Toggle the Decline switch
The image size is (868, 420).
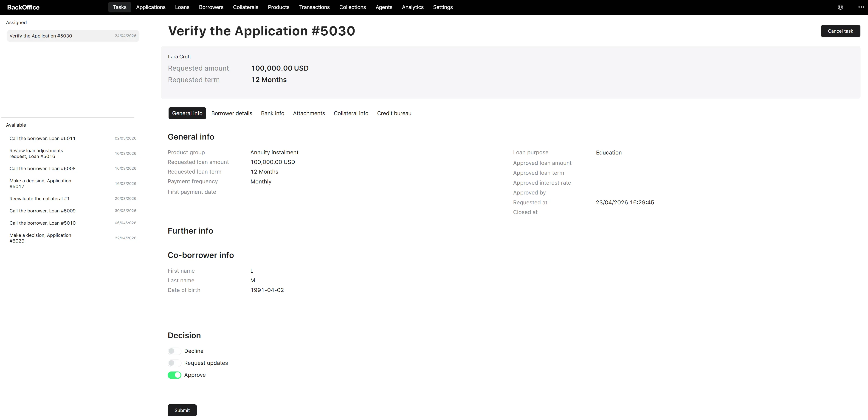(x=174, y=351)
